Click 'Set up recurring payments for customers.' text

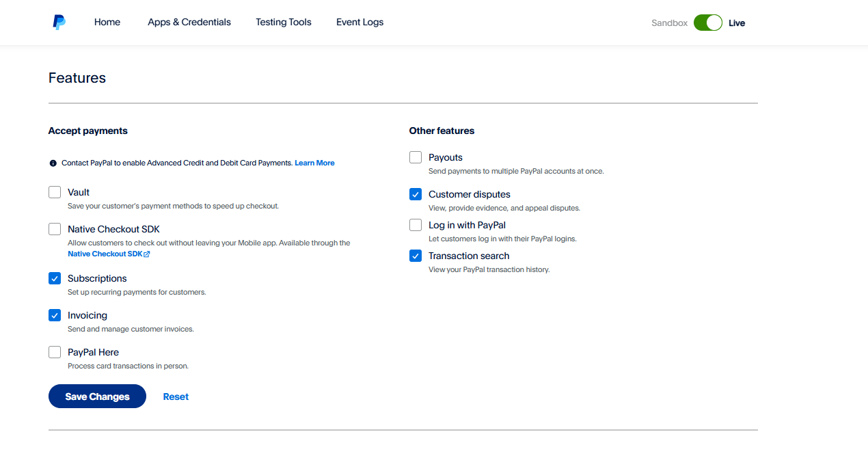(137, 293)
